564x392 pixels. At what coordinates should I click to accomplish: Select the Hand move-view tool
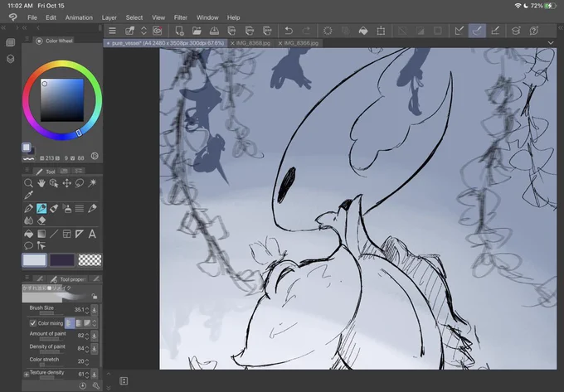41,183
